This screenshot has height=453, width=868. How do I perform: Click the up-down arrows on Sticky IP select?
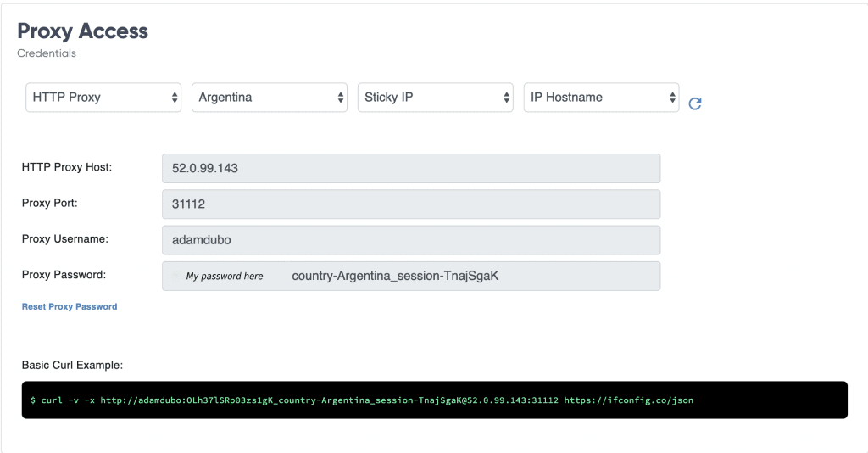click(x=507, y=98)
